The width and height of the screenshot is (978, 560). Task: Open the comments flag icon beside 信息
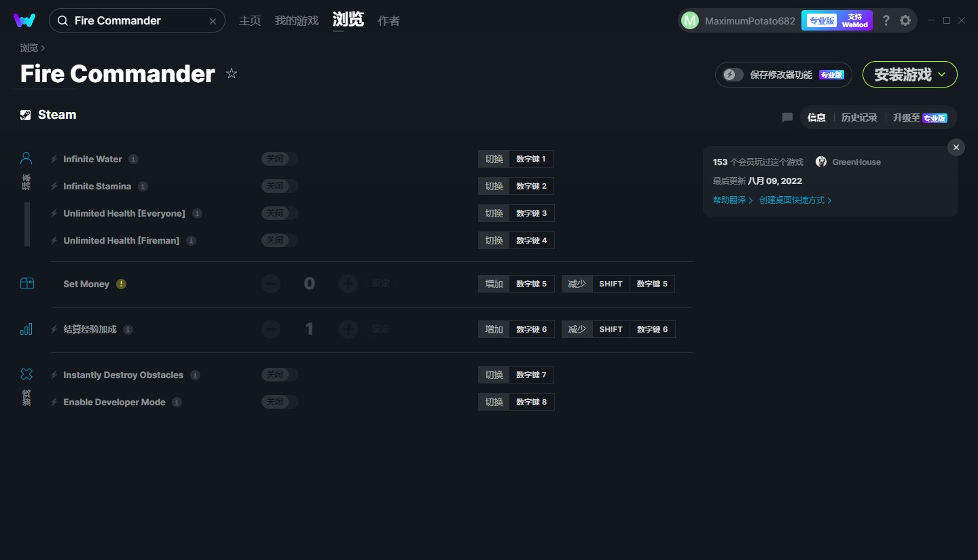787,117
